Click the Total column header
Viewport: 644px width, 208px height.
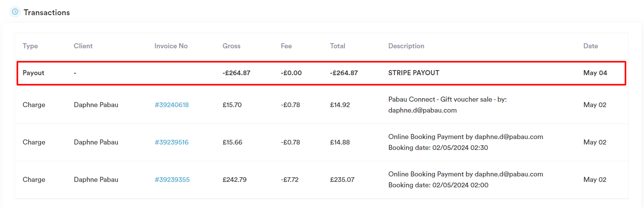point(337,46)
